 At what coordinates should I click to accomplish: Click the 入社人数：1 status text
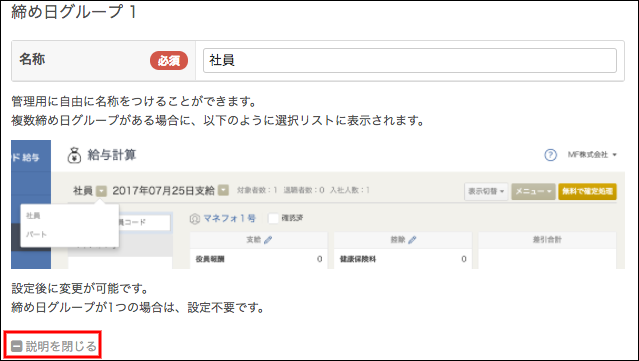(350, 190)
